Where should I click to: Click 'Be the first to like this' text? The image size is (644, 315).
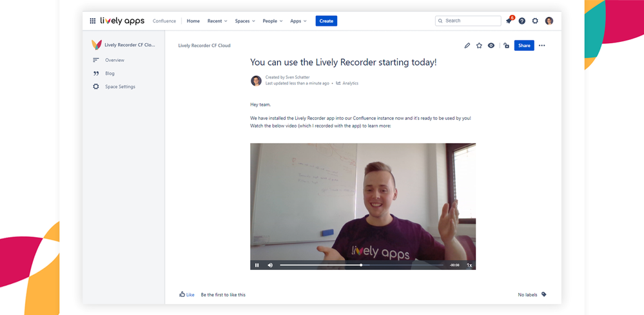click(x=223, y=294)
